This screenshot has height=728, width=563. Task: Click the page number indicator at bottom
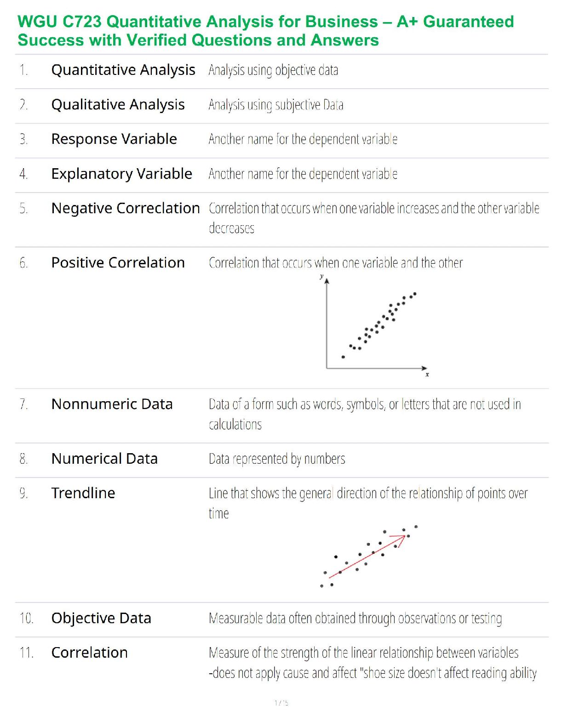[x=281, y=703]
